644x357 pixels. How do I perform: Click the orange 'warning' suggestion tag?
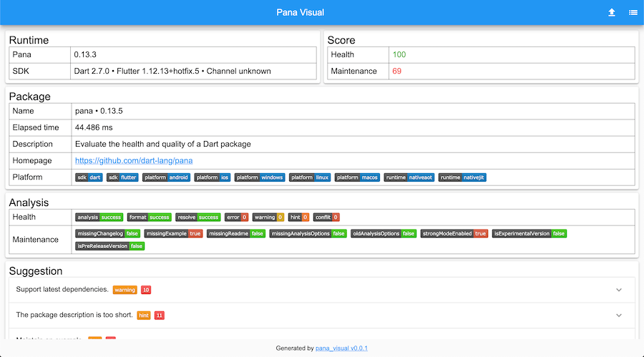[125, 290]
